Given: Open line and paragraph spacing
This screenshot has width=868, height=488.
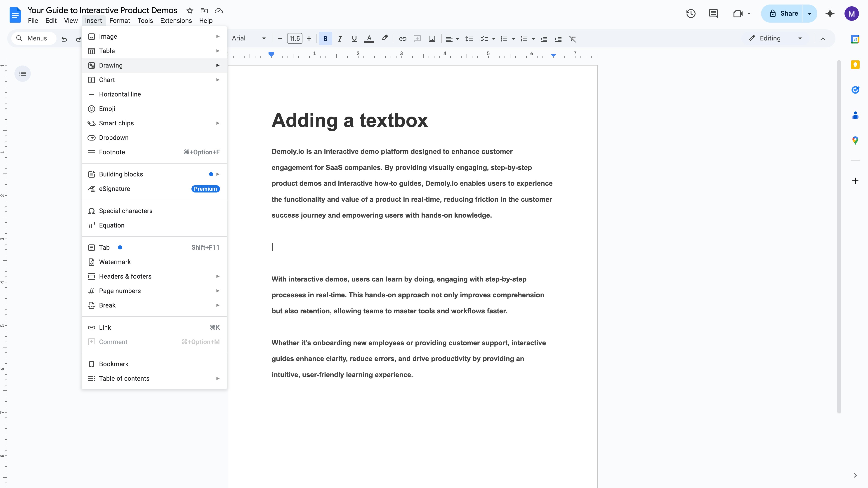Looking at the screenshot, I should 469,39.
